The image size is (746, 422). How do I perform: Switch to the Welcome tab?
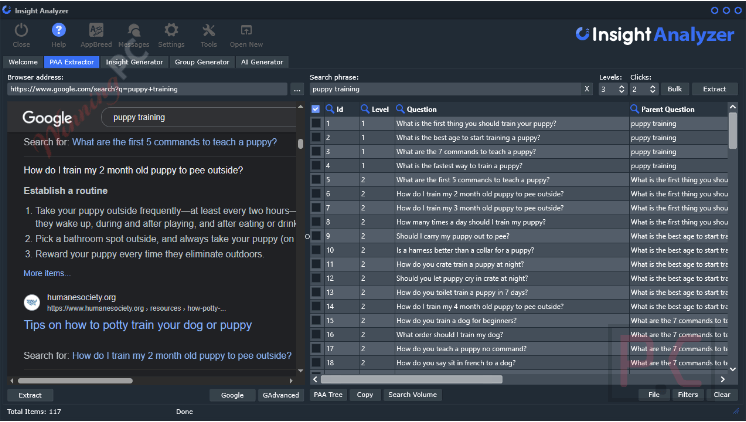pos(23,62)
